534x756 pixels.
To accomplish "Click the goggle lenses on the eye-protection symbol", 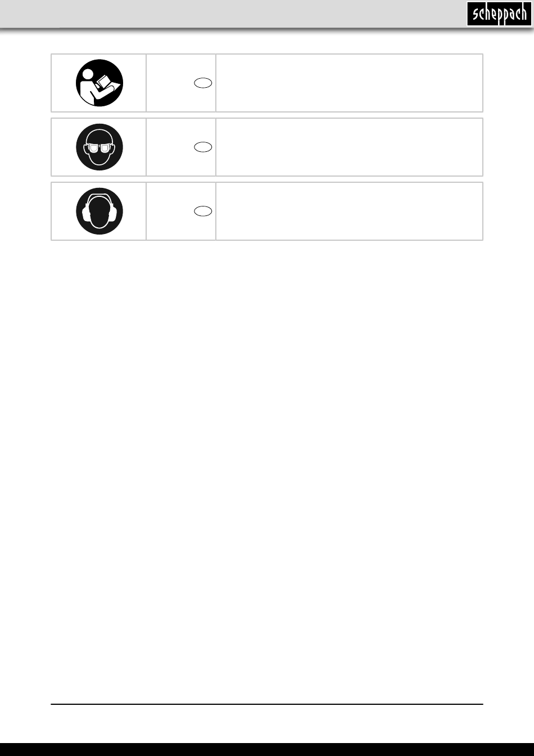I will [99, 149].
